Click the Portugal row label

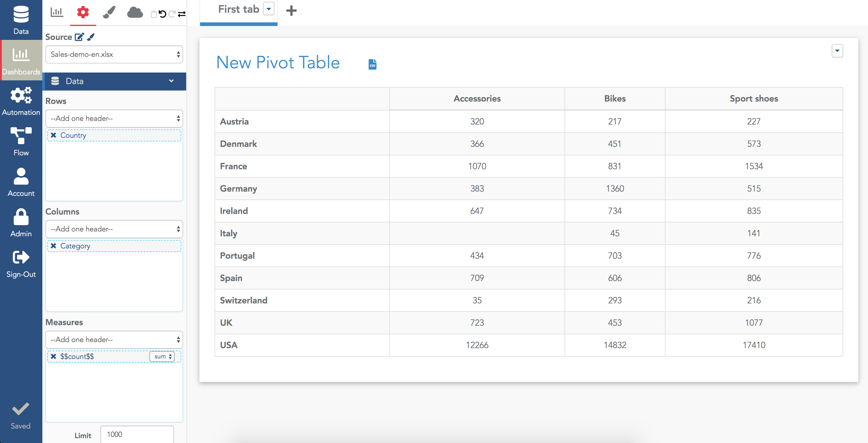click(x=237, y=255)
